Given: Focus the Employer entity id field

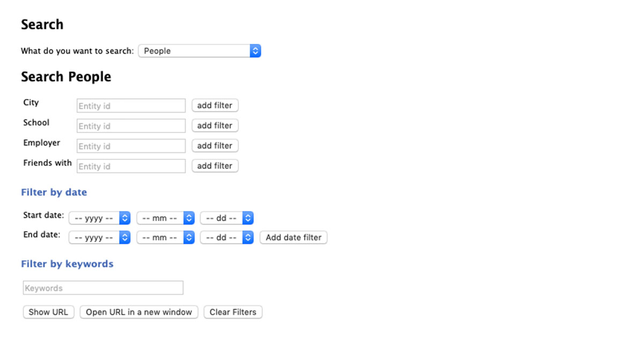Looking at the screenshot, I should click(x=131, y=146).
